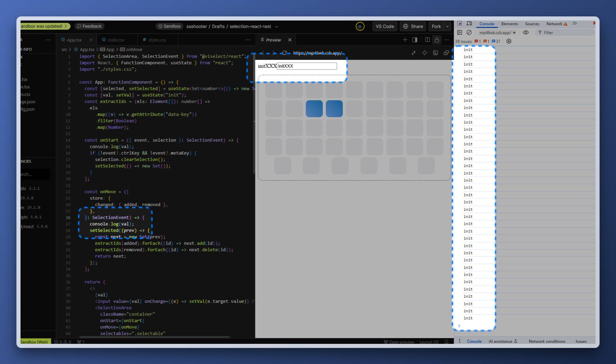Click the drawer three-dot menu icon
The height and width of the screenshot is (364, 616).
[460, 341]
